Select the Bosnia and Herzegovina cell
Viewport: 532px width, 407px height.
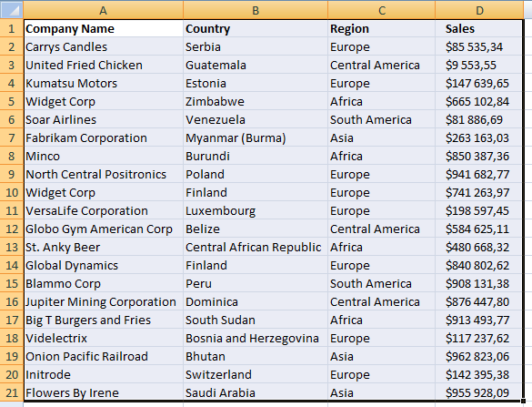click(x=256, y=338)
